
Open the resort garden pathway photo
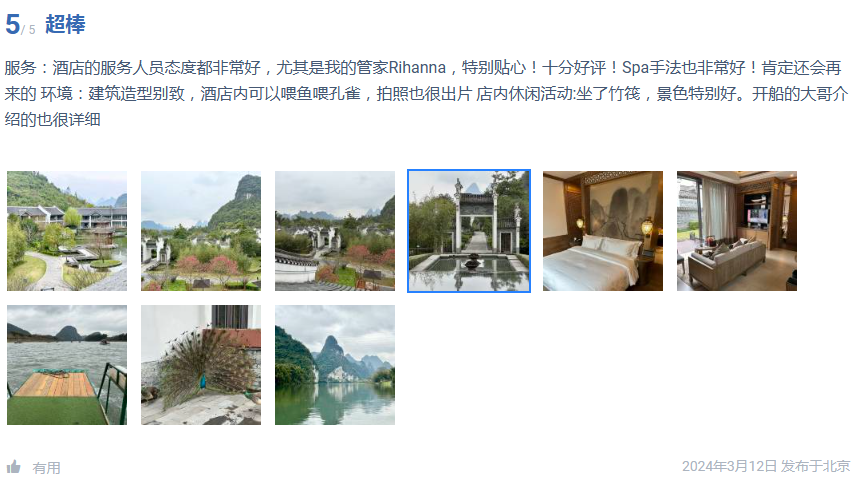pyautogui.click(x=67, y=231)
